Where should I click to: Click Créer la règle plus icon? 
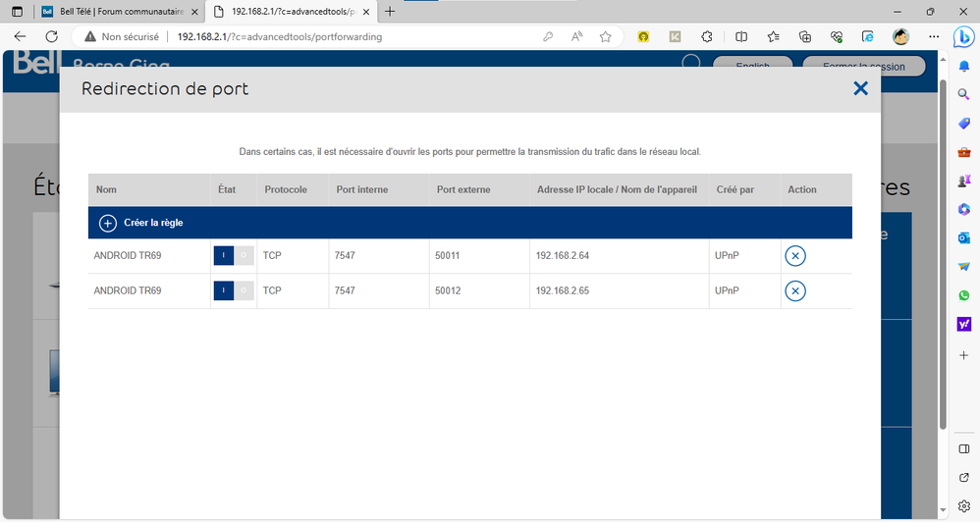tap(108, 223)
